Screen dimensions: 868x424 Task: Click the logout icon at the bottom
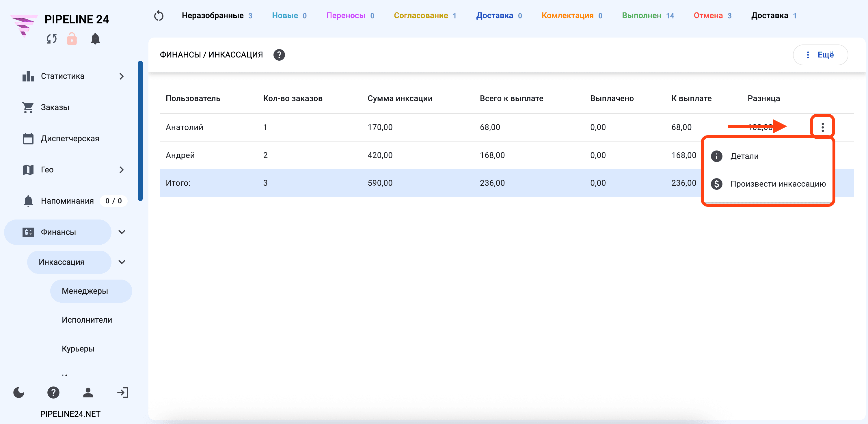pos(123,392)
